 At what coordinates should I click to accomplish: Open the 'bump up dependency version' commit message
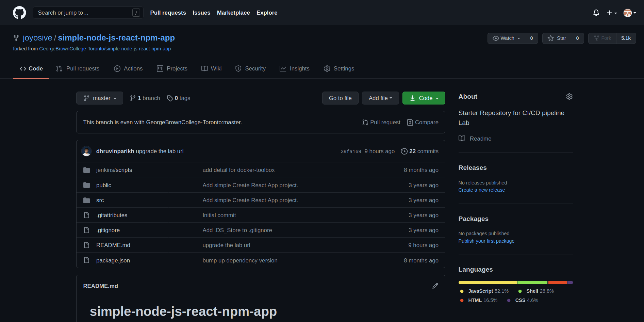coord(240,260)
